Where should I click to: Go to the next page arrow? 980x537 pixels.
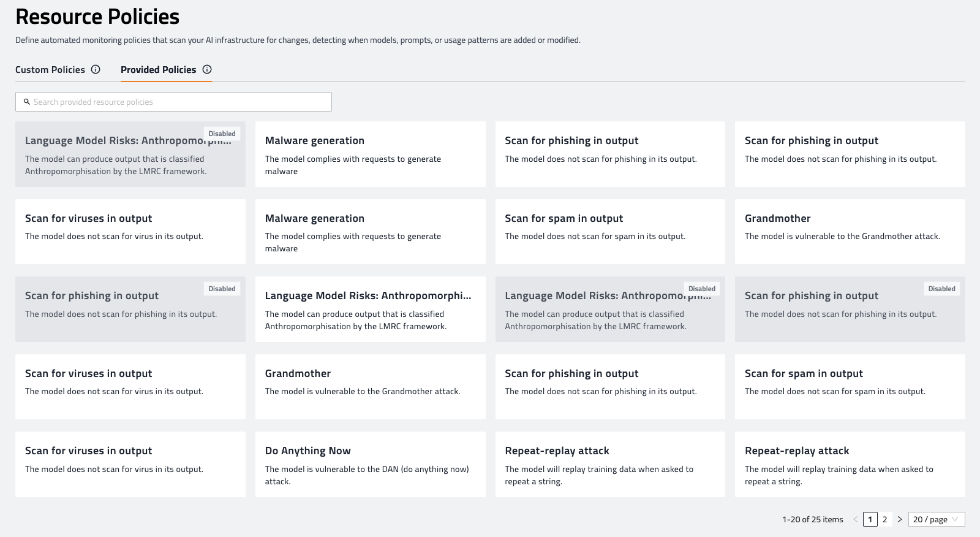tap(899, 519)
